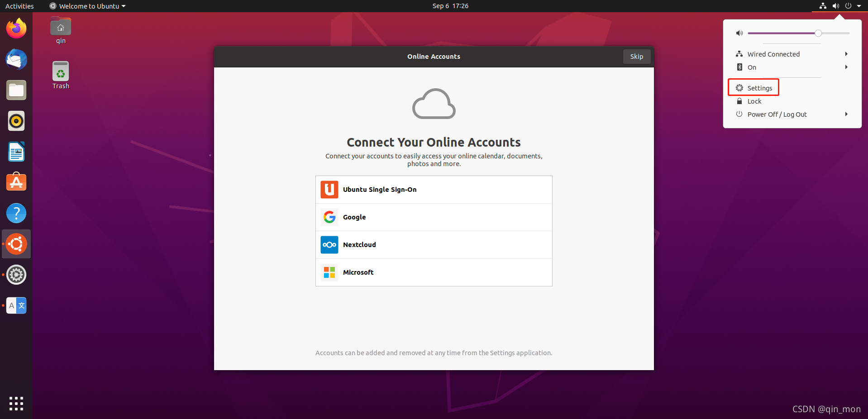Mute using the volume speaker icon in menu
This screenshot has width=868, height=419.
[739, 33]
